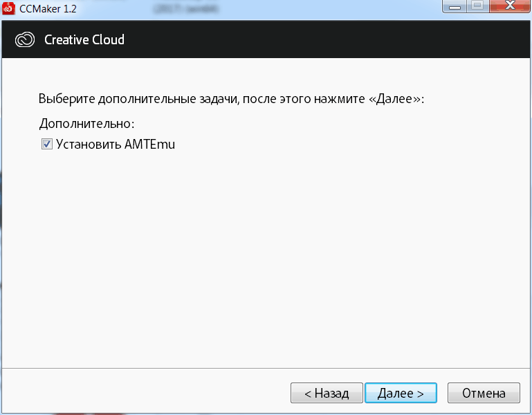This screenshot has height=415, width=532.
Task: Click empty white area below the checkbox
Action: [263, 263]
